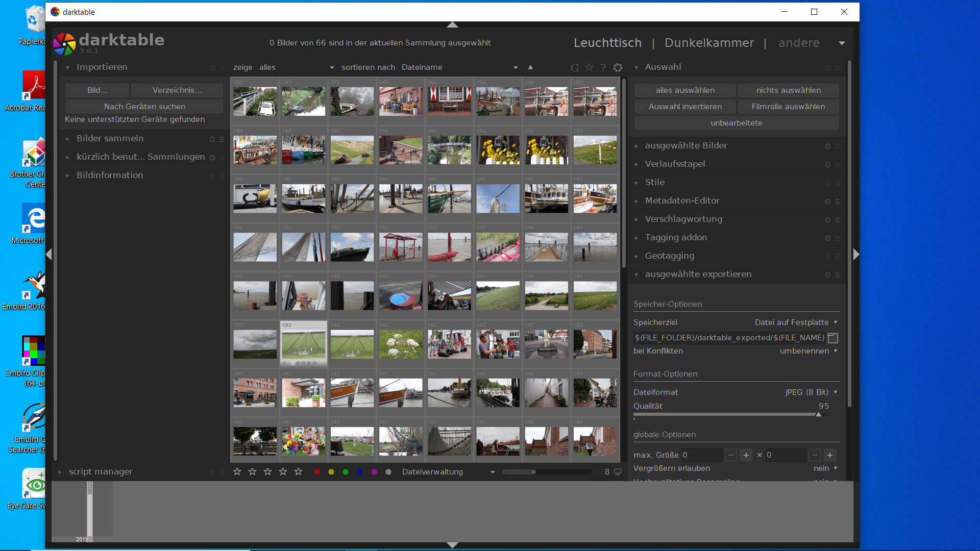This screenshot has height=551, width=980.
Task: Toggle the green color label
Action: point(346,472)
